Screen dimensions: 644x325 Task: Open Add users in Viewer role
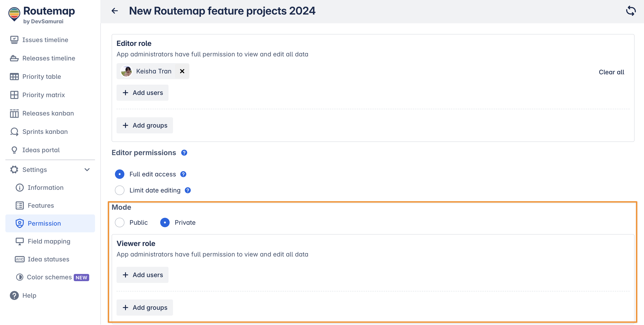point(143,275)
